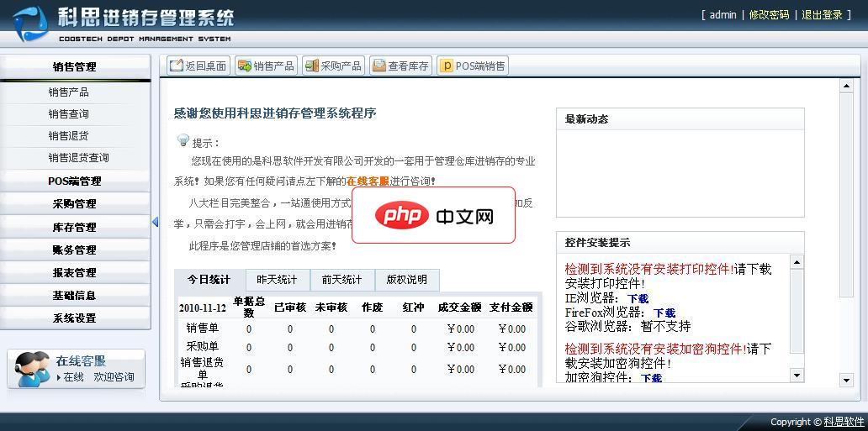Expand the 采购管理 sidebar section

point(75,203)
